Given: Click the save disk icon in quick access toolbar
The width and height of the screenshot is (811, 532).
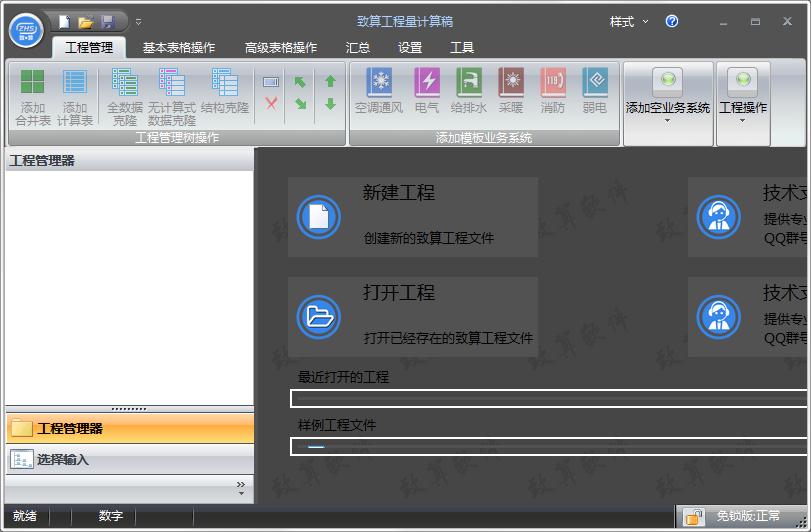Looking at the screenshot, I should point(108,22).
